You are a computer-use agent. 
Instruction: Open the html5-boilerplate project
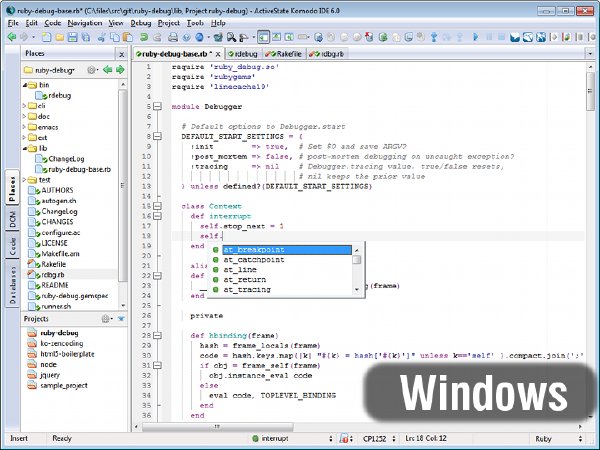[x=67, y=354]
